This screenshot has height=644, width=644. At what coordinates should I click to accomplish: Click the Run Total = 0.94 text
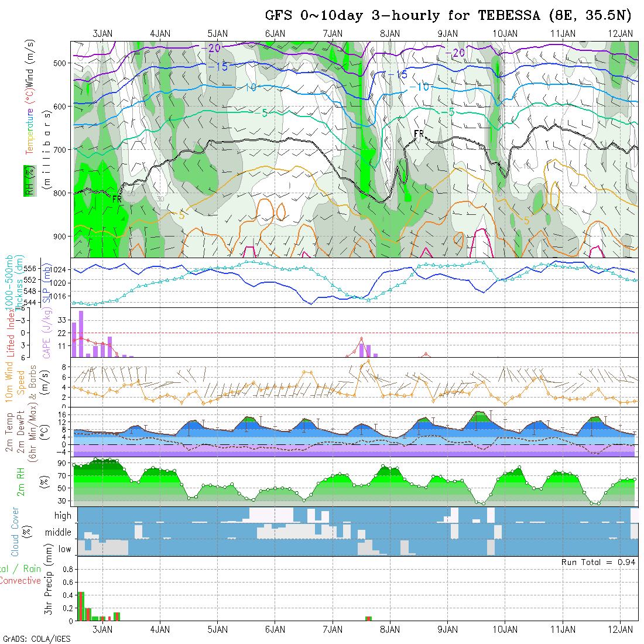[x=598, y=562]
